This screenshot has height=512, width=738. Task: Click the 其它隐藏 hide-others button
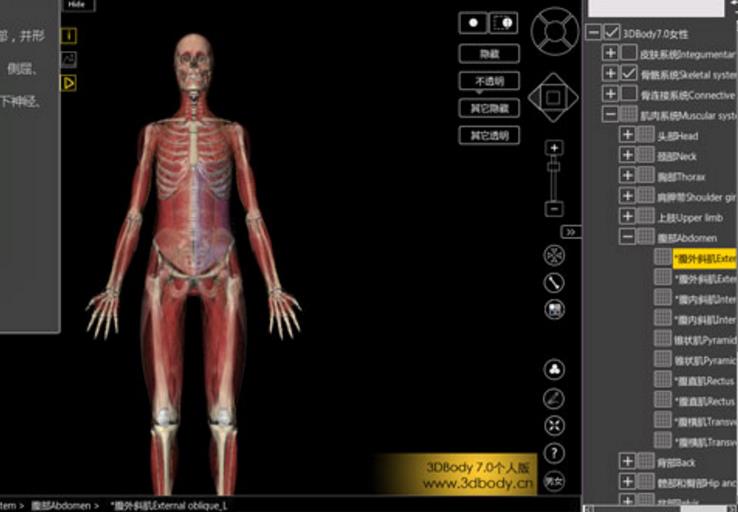(489, 108)
